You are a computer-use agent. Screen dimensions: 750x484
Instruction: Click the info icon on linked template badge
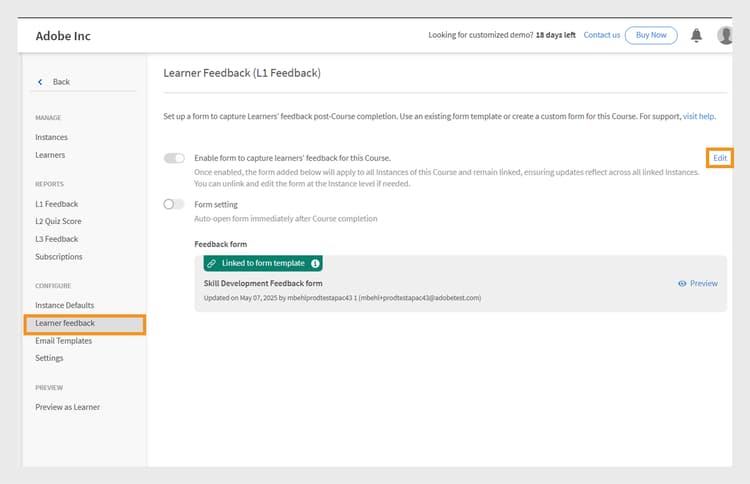point(316,264)
